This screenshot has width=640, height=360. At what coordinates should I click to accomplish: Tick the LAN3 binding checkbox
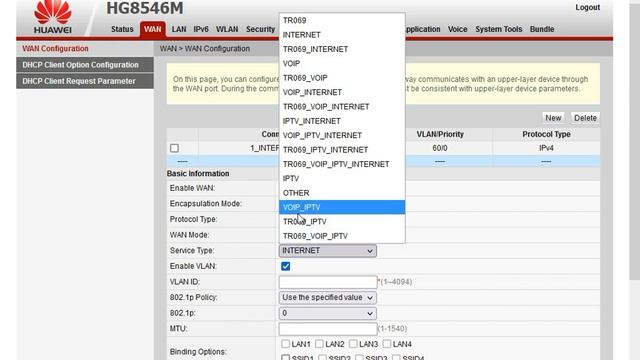tap(353, 344)
